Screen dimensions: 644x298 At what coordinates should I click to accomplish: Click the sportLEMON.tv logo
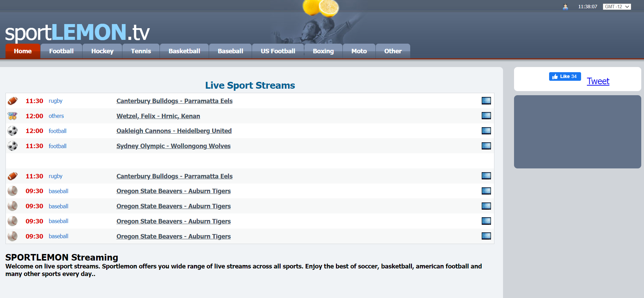coord(77,33)
